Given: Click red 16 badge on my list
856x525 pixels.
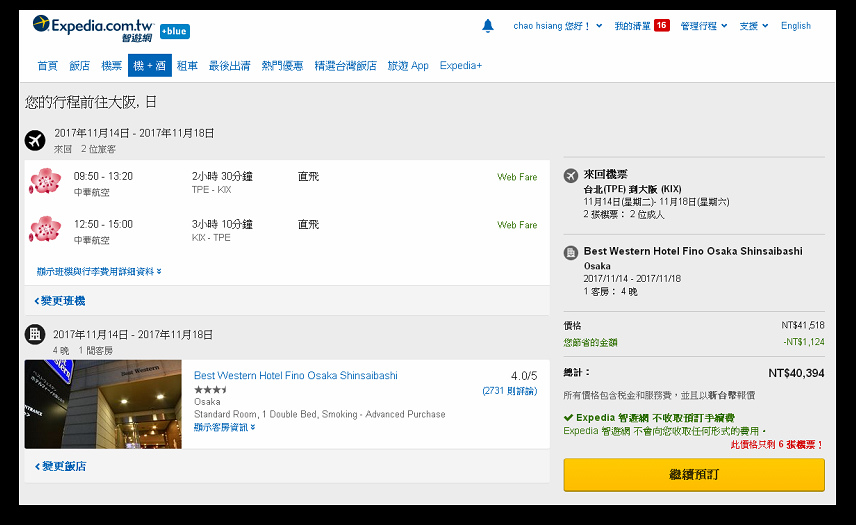Looking at the screenshot, I should 662,25.
